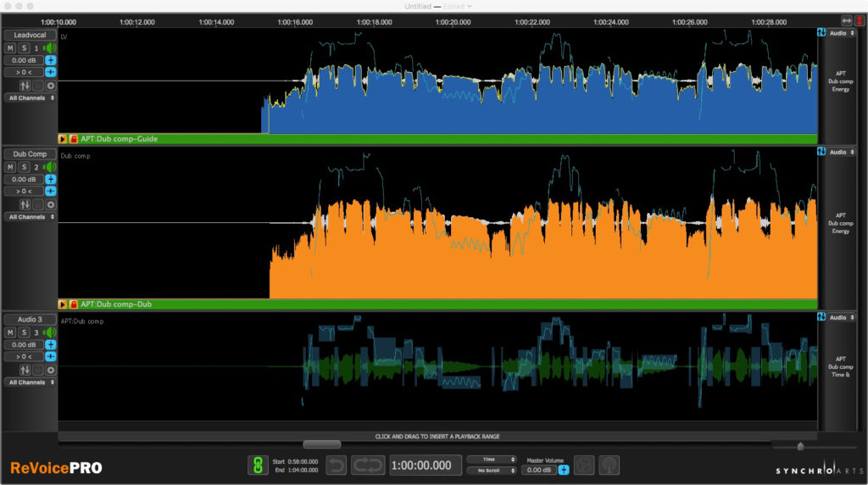Click blue plus beside Master Volume
Image resolution: width=868 pixels, height=485 pixels.
pos(564,470)
